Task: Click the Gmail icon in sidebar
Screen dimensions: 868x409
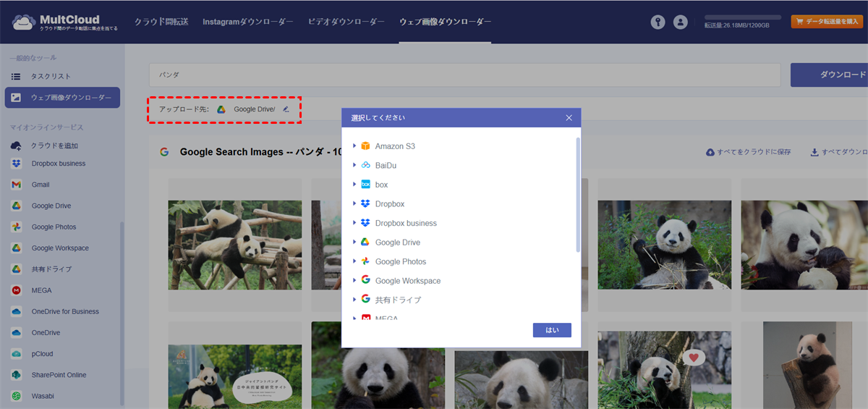Action: (16, 185)
